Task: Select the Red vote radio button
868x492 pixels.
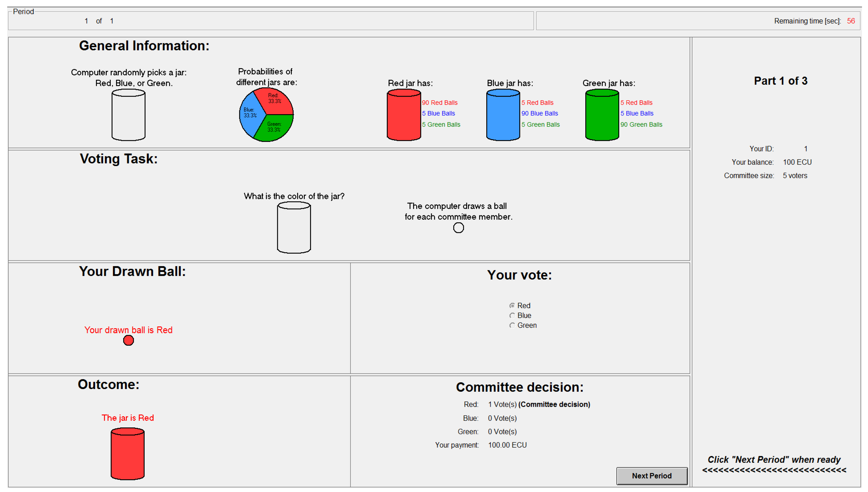Action: tap(512, 306)
